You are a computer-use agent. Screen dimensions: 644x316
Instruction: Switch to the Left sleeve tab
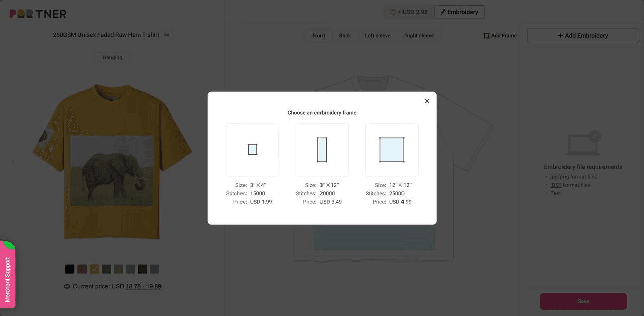(x=378, y=36)
